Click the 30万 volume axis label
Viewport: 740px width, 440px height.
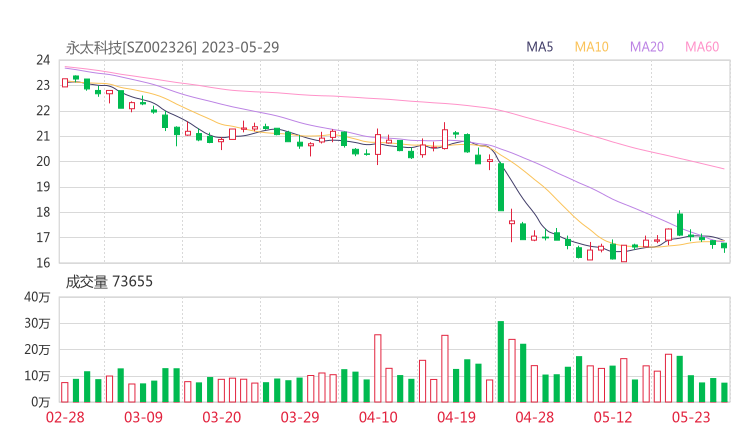click(x=37, y=323)
